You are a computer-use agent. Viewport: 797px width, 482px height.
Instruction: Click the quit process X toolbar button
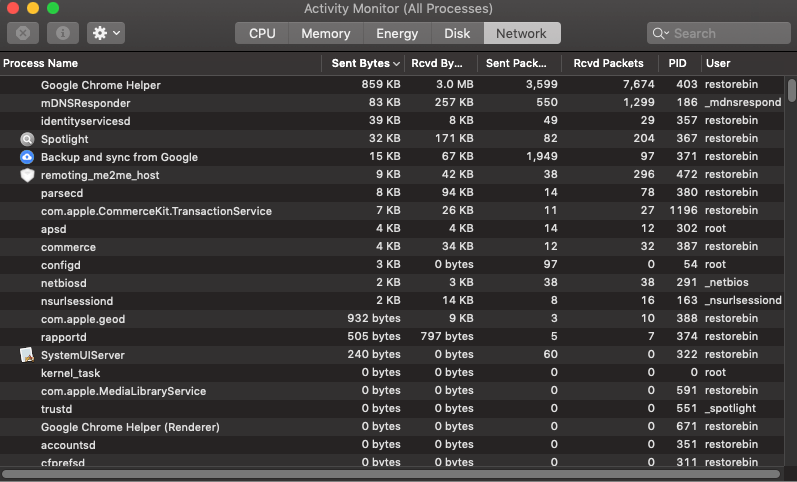click(23, 34)
